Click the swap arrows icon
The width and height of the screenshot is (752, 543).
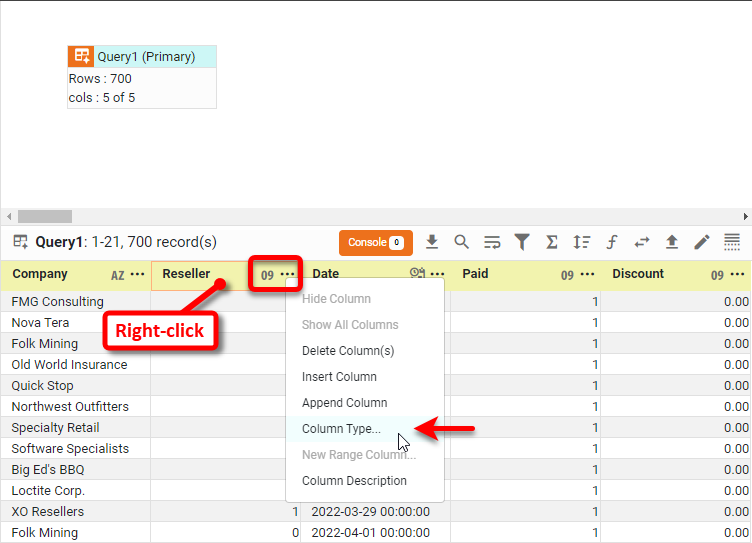(642, 242)
